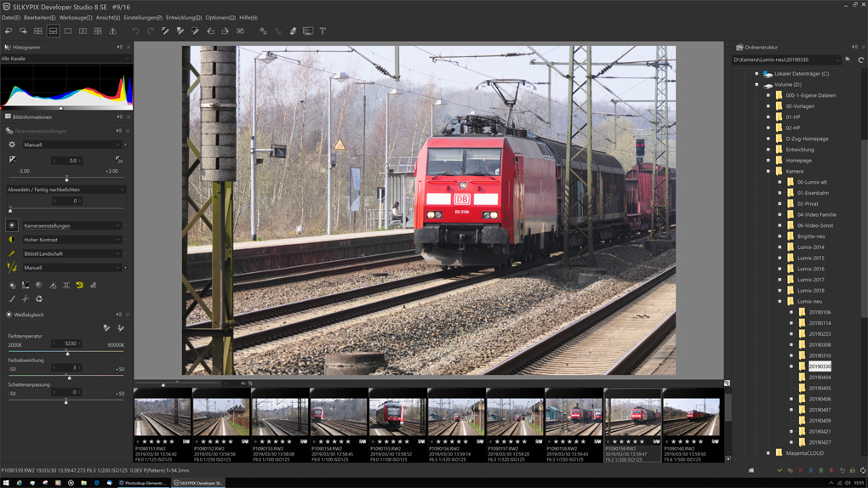Open Bildinformationen panel options menu
Image resolution: width=868 pixels, height=488 pixels.
point(120,116)
